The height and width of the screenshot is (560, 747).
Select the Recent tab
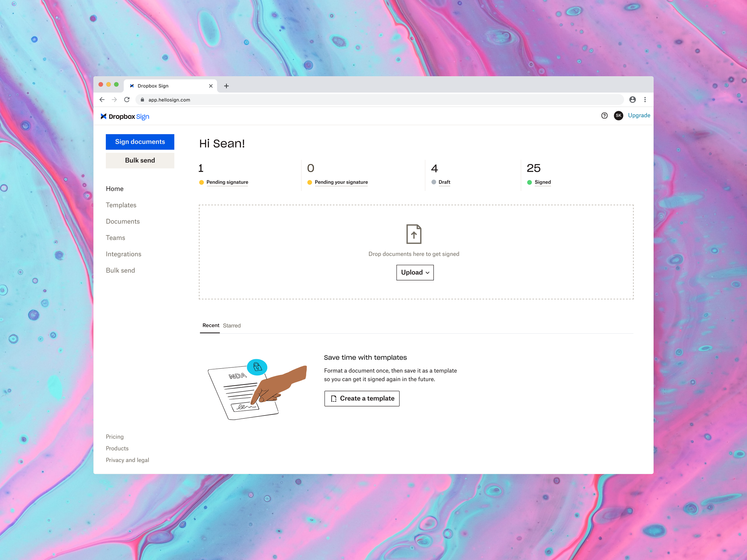click(210, 326)
